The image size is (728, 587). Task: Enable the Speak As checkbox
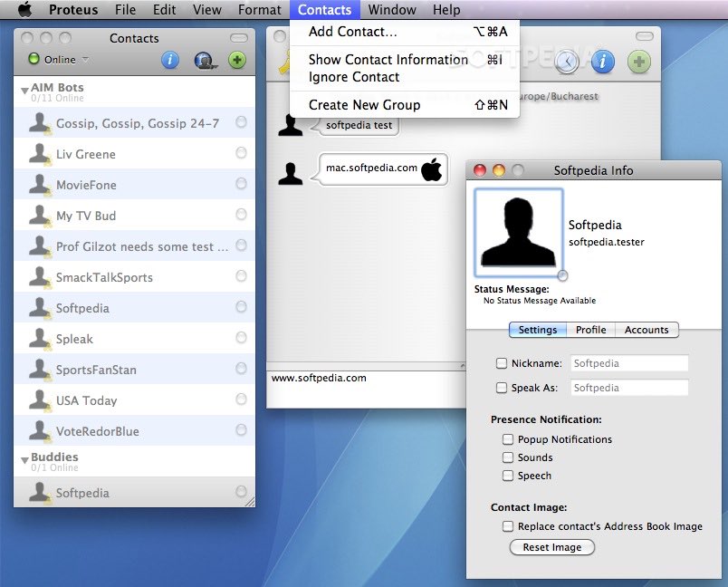coord(502,388)
